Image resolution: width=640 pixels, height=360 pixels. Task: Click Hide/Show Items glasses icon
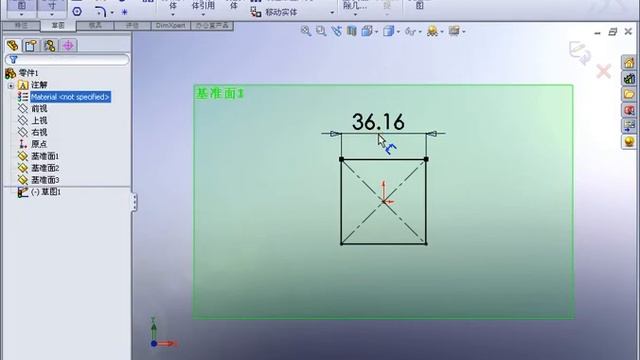pyautogui.click(x=410, y=31)
